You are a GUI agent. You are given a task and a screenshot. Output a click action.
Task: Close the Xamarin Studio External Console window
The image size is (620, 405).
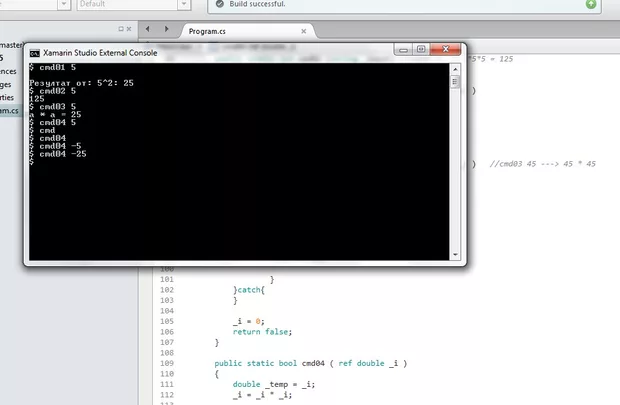[446, 49]
